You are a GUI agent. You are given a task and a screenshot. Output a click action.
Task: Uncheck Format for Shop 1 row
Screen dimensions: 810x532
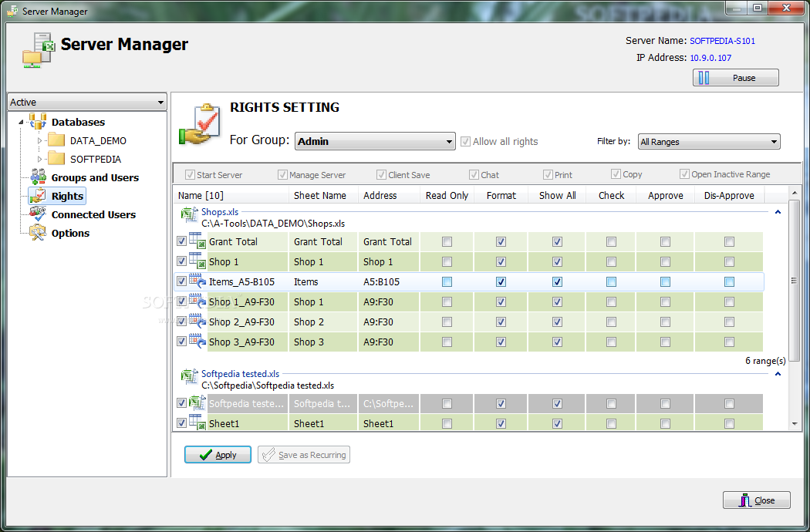coord(501,262)
